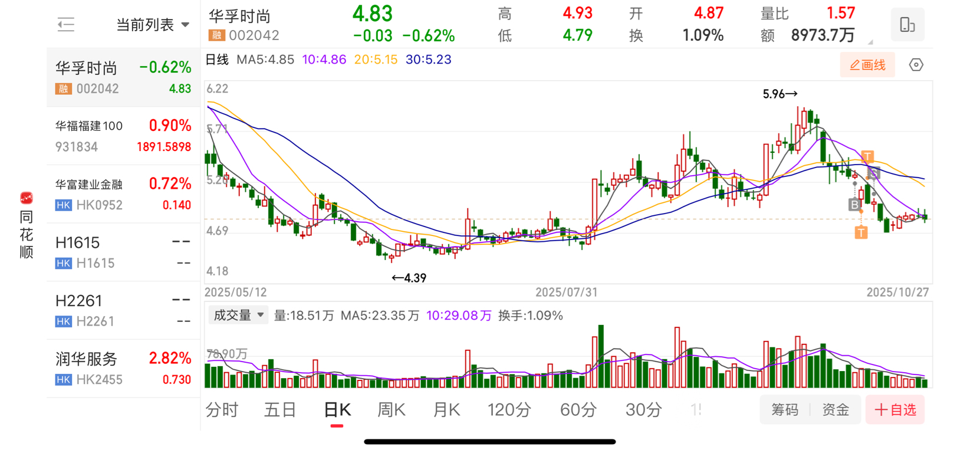The width and height of the screenshot is (980, 453).
Task: Click the orange 20:5.15 MA label
Action: tap(376, 60)
